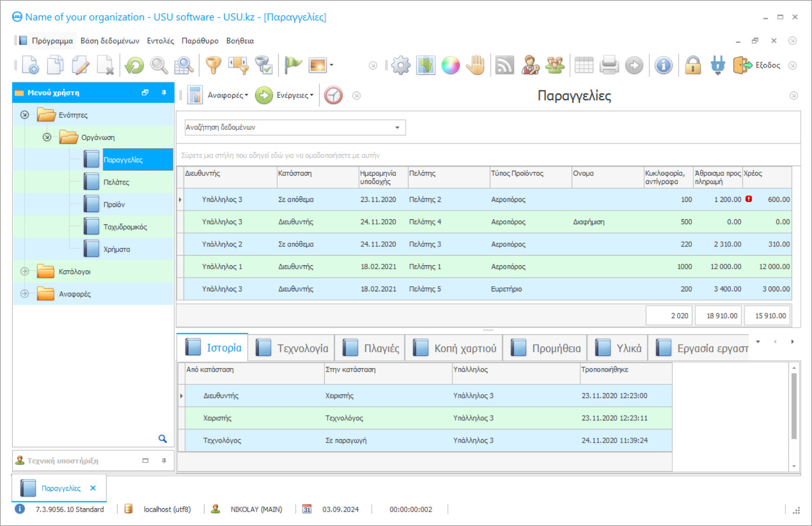Select Προϊόν in the user menu tree
Viewport: 812px width, 526px height.
(x=114, y=204)
